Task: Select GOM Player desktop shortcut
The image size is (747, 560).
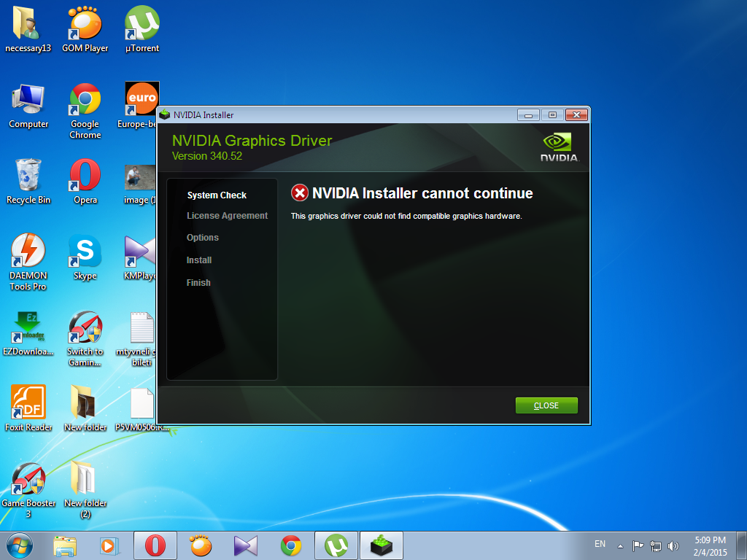Action: (85, 29)
